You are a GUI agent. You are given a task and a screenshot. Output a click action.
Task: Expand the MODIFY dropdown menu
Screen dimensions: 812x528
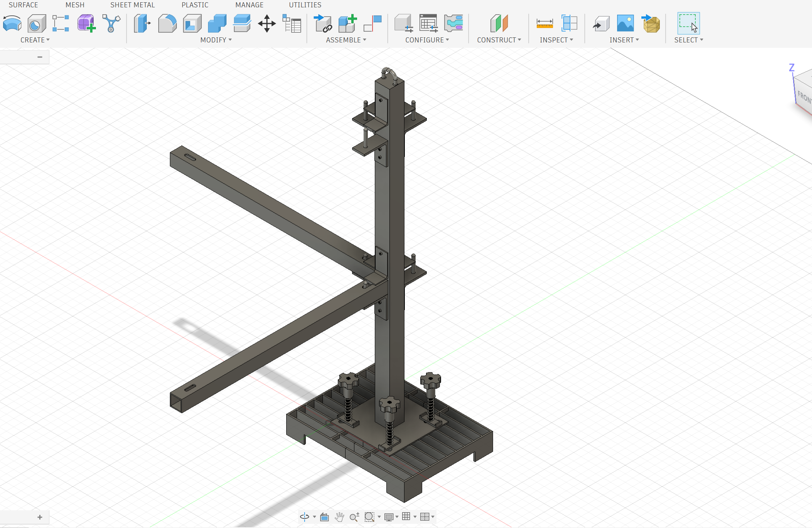[x=216, y=40]
